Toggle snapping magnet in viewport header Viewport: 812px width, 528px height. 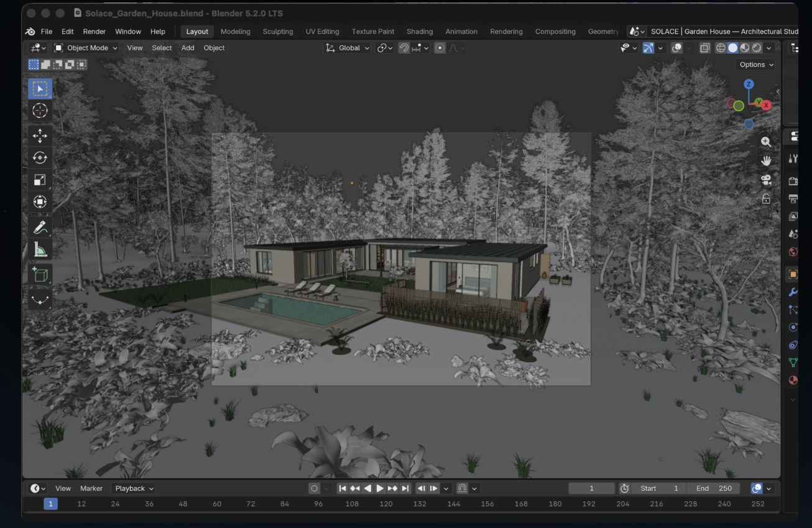pyautogui.click(x=404, y=48)
